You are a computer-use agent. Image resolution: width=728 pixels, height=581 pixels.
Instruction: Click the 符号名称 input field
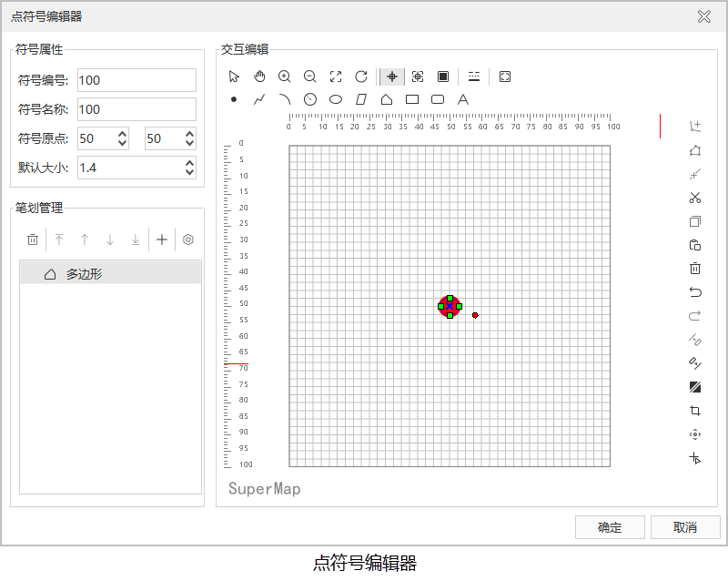coord(136,109)
